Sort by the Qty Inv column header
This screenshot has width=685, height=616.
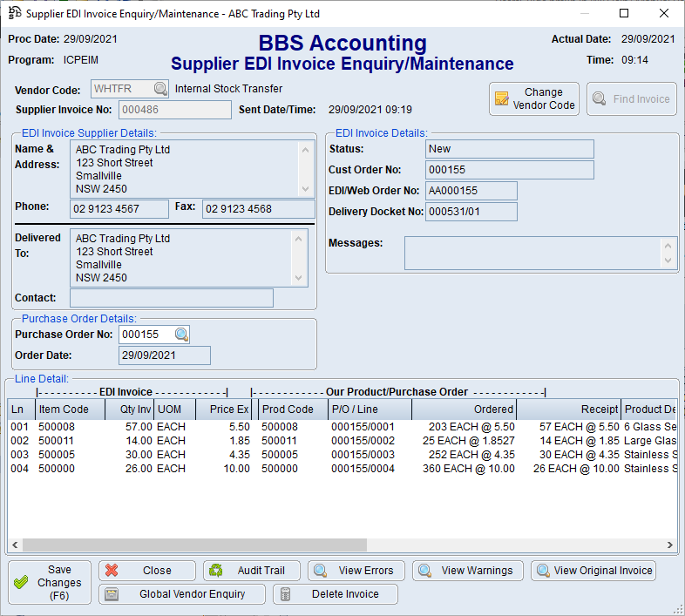click(x=130, y=410)
